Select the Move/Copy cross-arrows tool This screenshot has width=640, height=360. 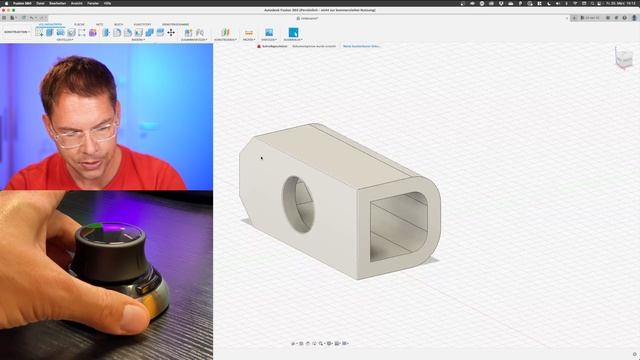point(171,32)
